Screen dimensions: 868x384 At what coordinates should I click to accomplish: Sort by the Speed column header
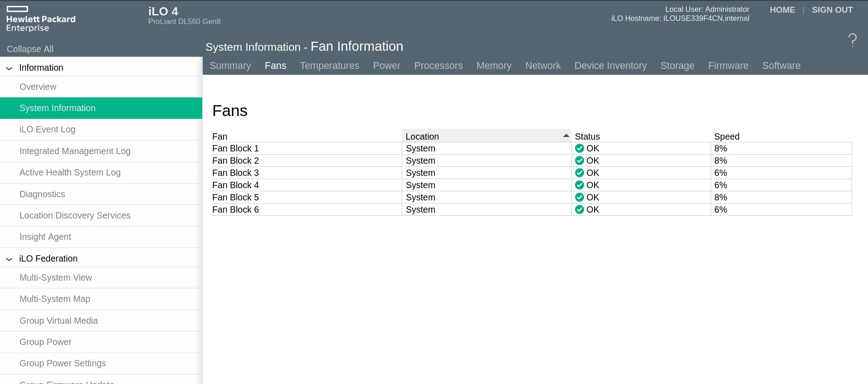pyautogui.click(x=727, y=136)
